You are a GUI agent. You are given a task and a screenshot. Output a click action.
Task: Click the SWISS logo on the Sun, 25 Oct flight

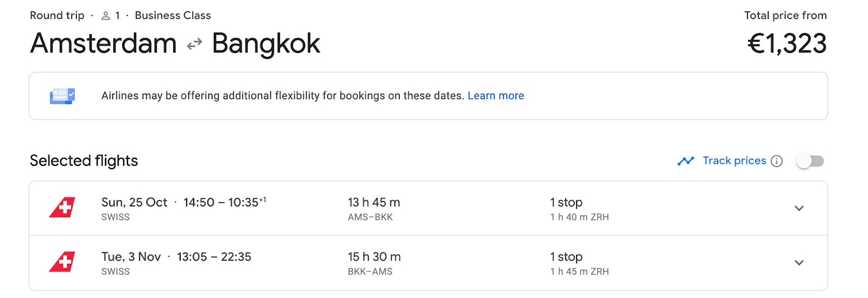62,208
